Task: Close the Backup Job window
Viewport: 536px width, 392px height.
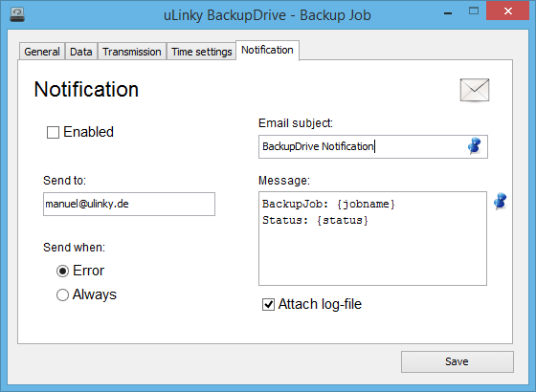Action: (507, 11)
